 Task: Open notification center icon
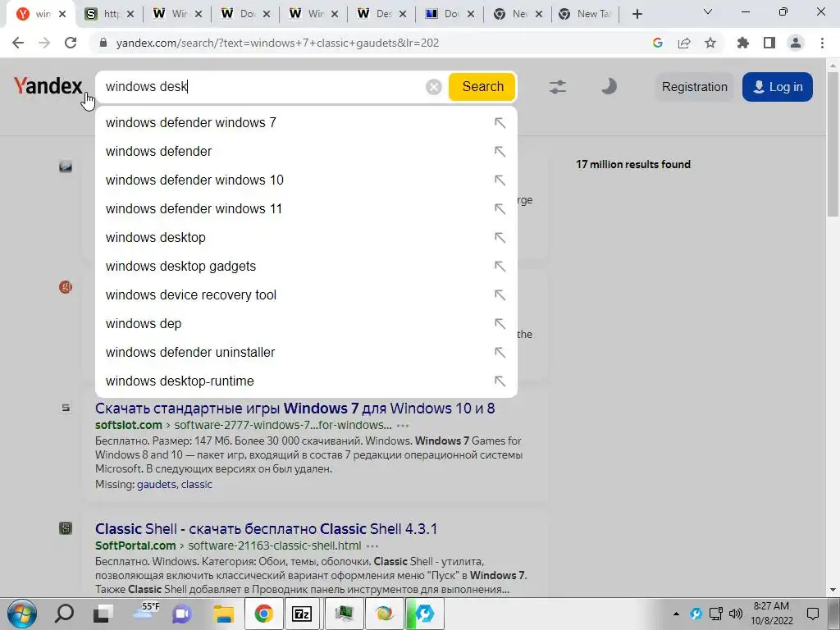click(813, 614)
